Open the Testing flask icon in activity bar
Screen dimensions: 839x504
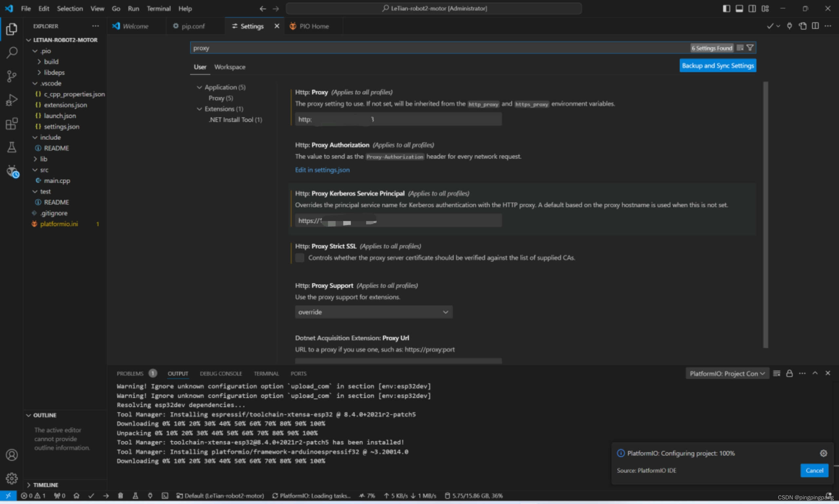point(12,147)
